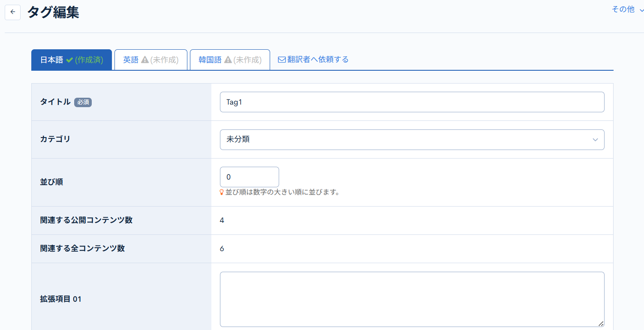Click the 必須 badge next to タイトル
The image size is (644, 330).
click(83, 102)
